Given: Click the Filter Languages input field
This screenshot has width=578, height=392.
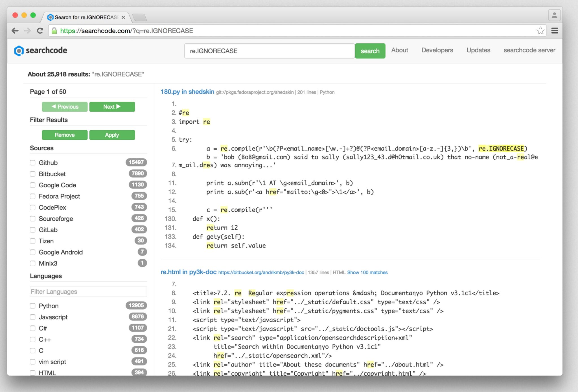Looking at the screenshot, I should (88, 292).
